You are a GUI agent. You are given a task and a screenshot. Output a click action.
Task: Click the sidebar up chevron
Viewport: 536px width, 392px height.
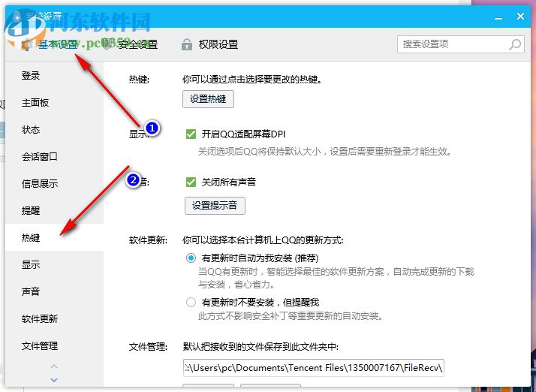(54, 366)
